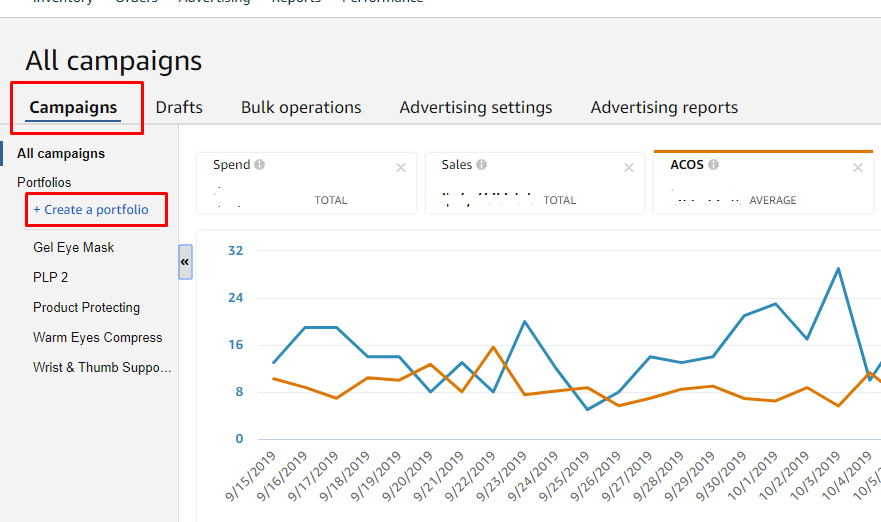The image size is (881, 522).
Task: Remove the ACOS metric card
Action: point(857,167)
